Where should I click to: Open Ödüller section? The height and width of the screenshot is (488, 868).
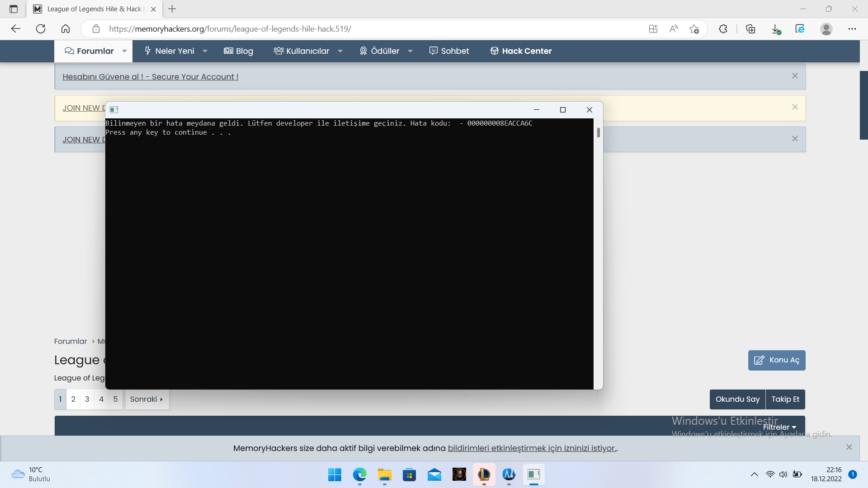click(x=380, y=51)
